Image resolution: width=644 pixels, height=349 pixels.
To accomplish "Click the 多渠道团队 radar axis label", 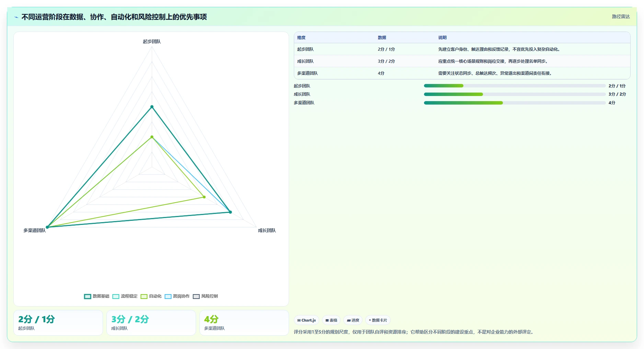I will 34,230.
